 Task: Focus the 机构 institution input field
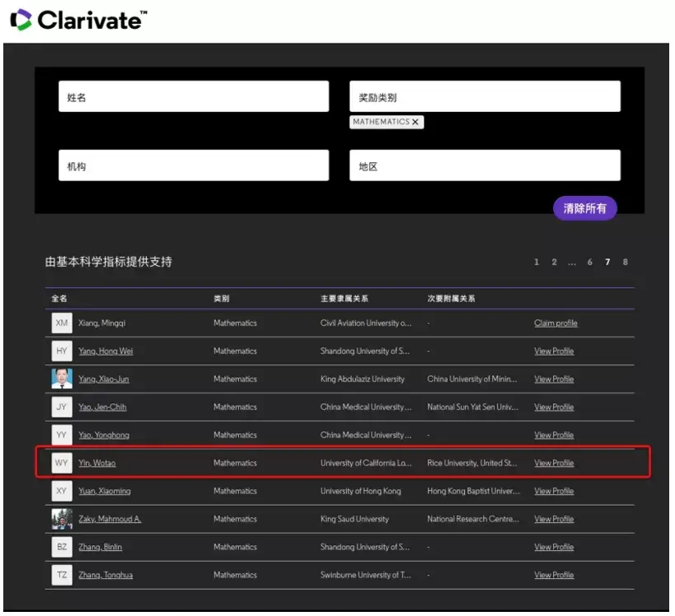coord(194,166)
